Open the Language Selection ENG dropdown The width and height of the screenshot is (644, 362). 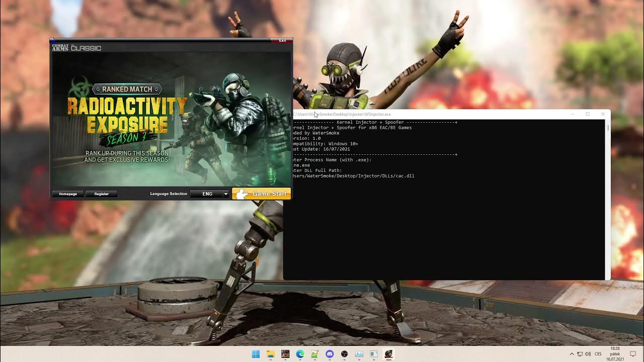coord(210,194)
